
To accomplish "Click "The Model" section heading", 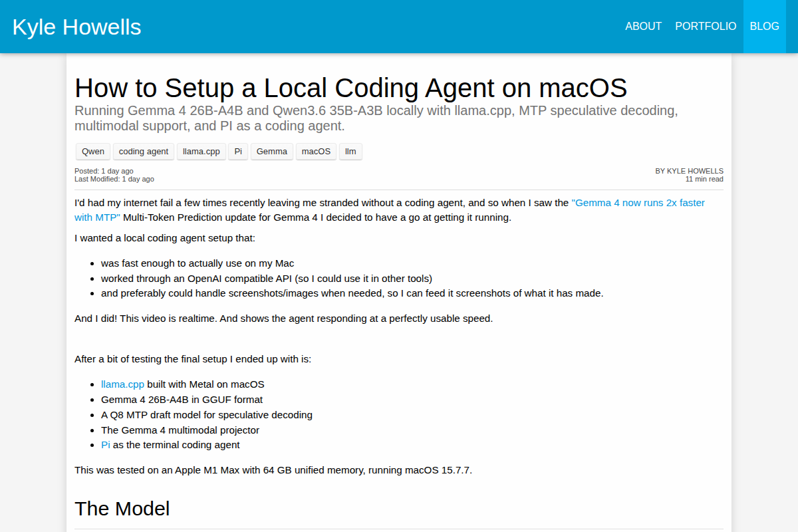I will click(x=122, y=509).
